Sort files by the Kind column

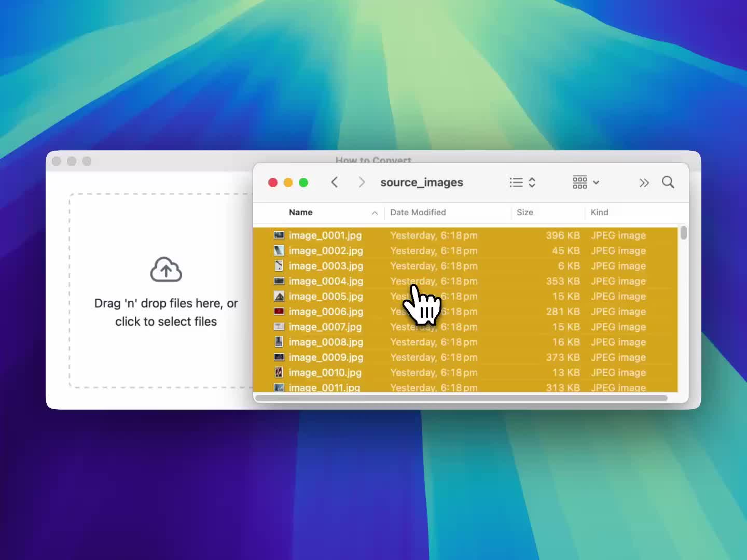click(x=600, y=213)
